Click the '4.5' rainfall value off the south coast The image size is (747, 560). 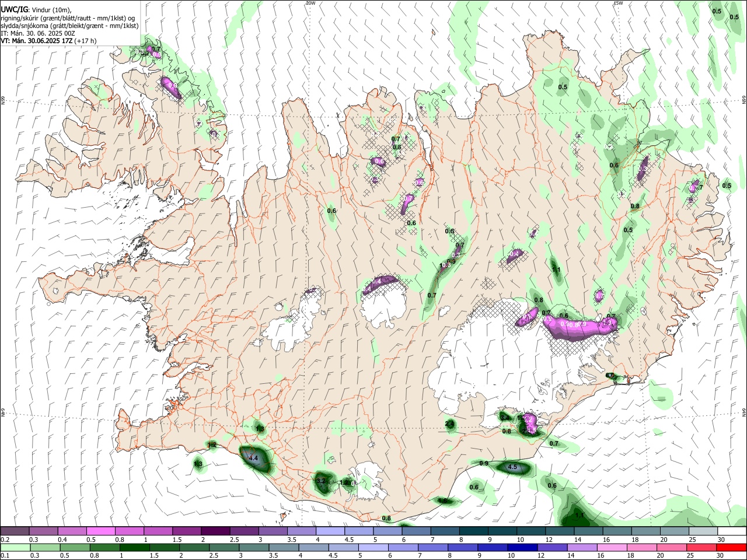coord(513,467)
